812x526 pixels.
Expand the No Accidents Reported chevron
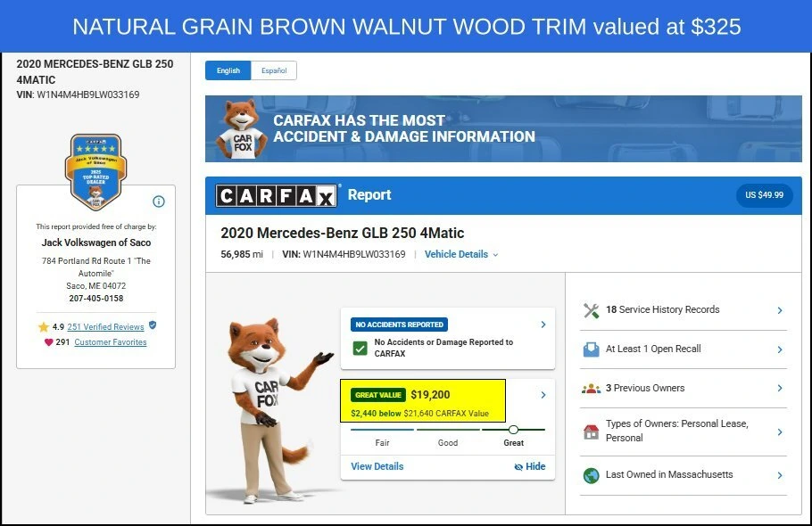pyautogui.click(x=543, y=325)
